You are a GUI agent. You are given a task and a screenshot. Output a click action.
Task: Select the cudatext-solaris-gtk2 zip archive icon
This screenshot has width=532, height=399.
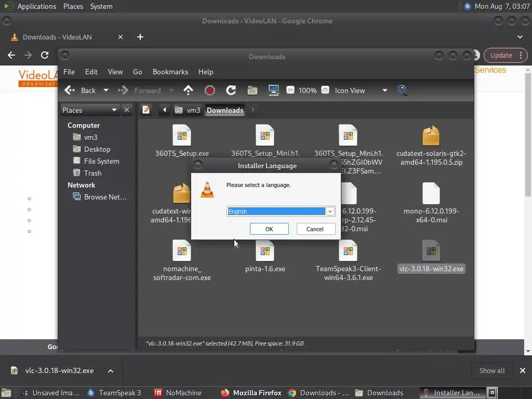431,136
